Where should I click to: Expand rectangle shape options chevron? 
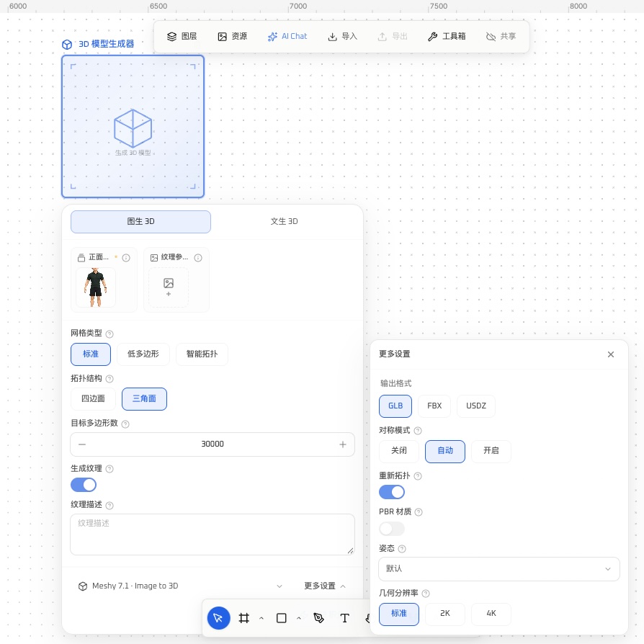(x=299, y=618)
